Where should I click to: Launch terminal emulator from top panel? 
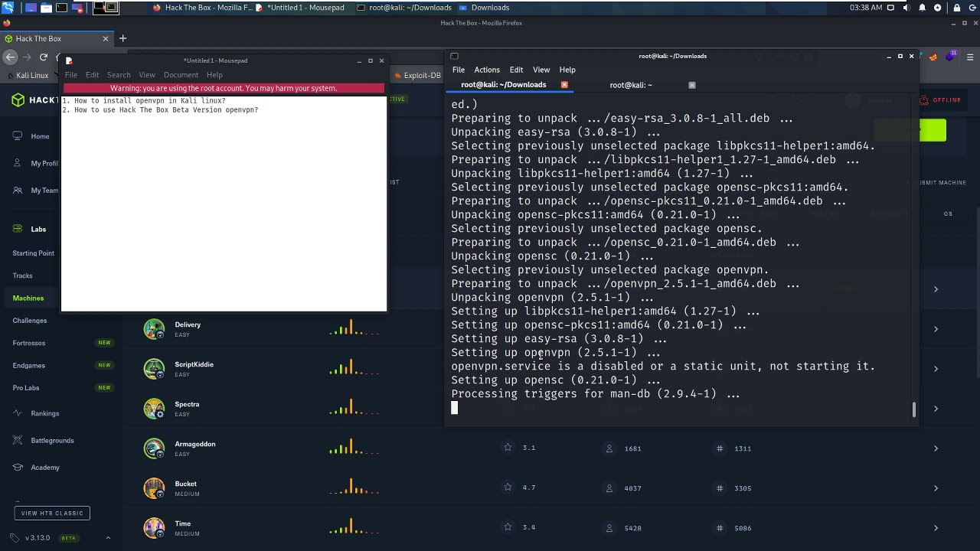tap(62, 8)
